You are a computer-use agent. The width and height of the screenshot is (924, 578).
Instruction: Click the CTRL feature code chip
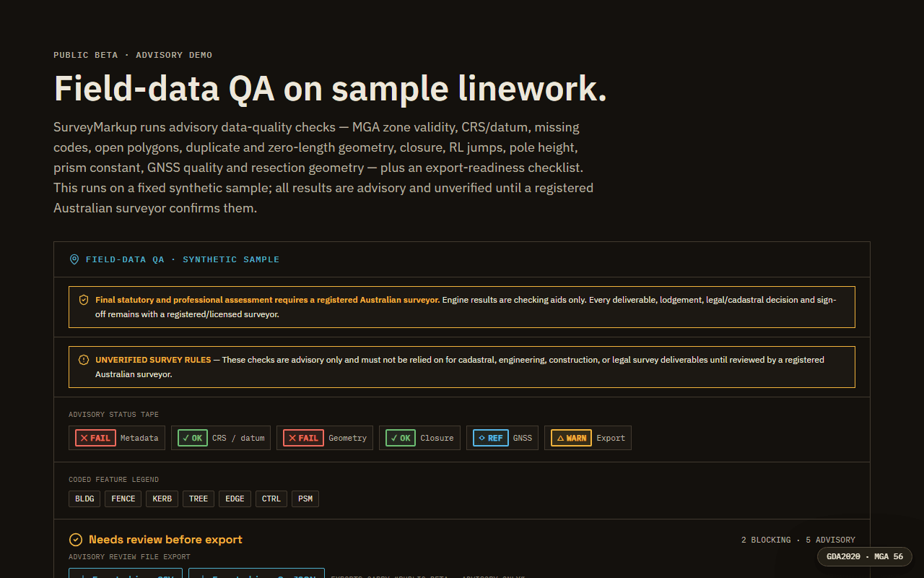pyautogui.click(x=271, y=499)
